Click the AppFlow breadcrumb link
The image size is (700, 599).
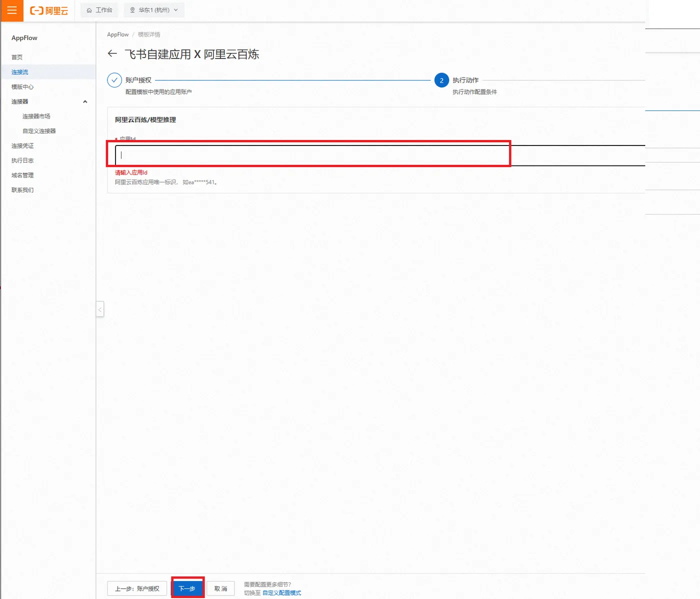tap(118, 34)
